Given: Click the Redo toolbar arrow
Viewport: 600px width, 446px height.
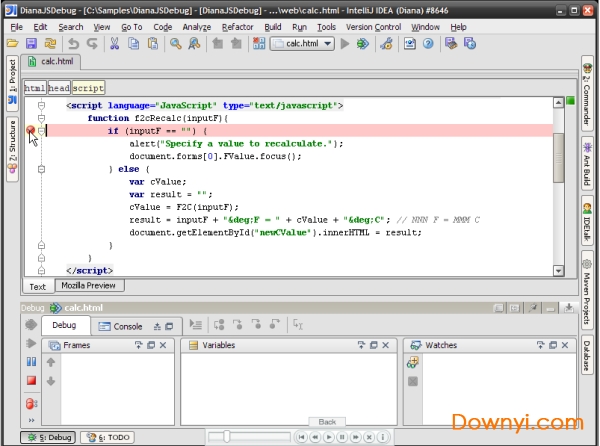Looking at the screenshot, I should [92, 44].
